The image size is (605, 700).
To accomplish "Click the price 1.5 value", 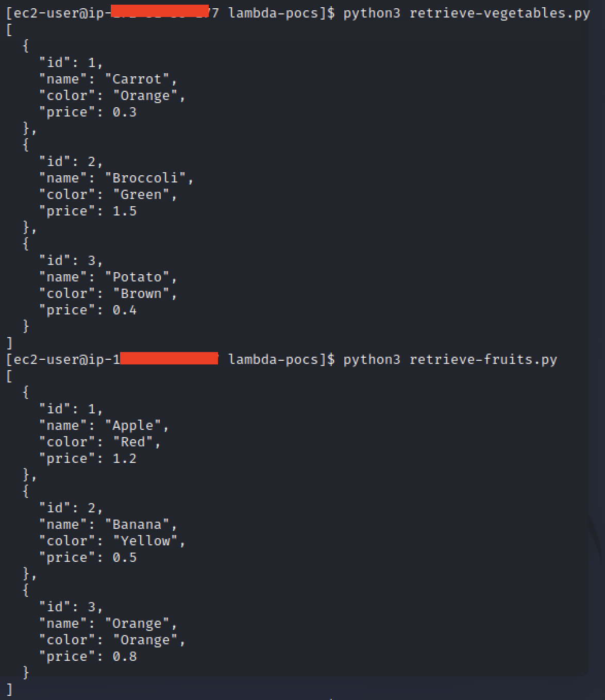I will pos(125,211).
